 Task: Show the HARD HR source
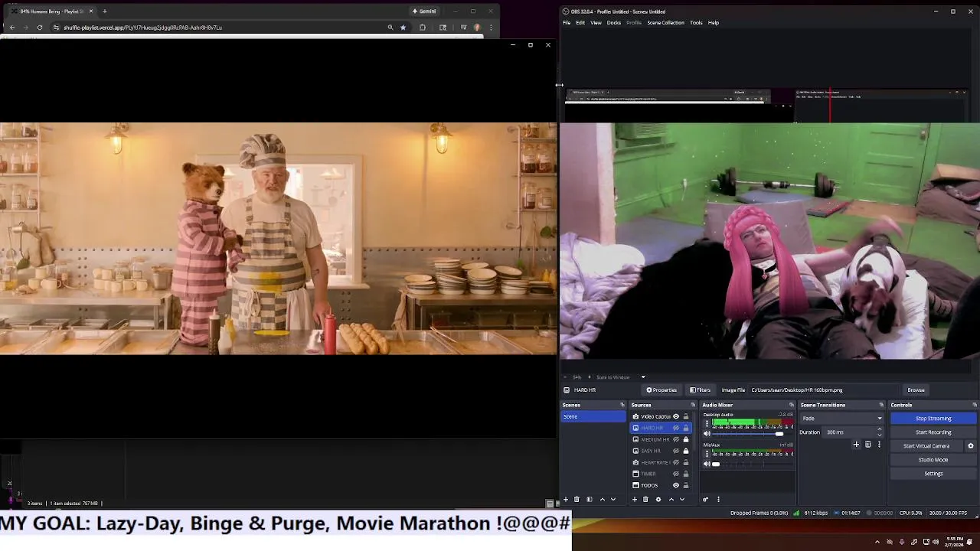(x=676, y=428)
